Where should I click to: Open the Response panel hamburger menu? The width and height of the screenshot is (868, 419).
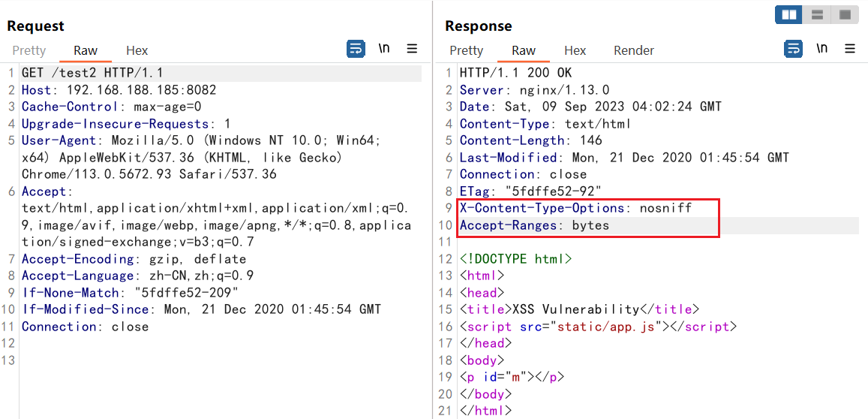(850, 49)
